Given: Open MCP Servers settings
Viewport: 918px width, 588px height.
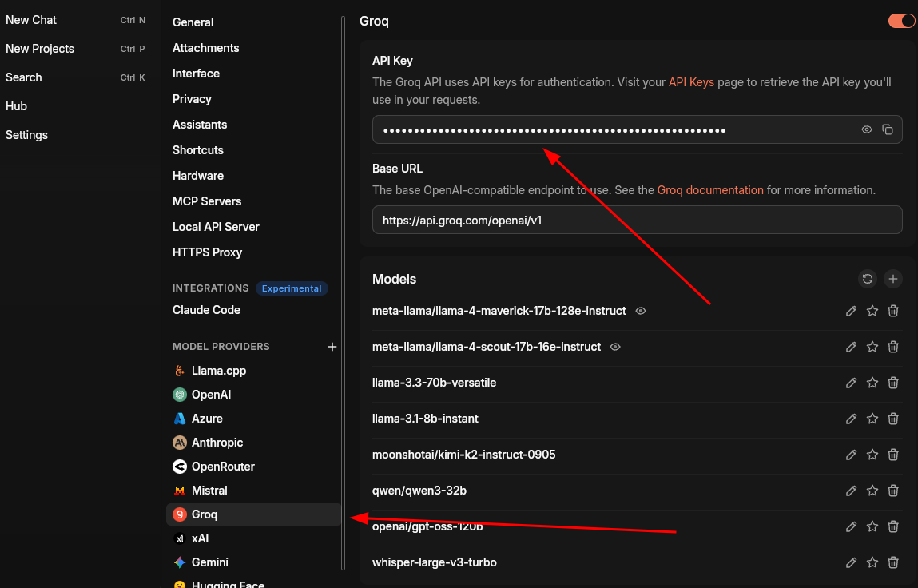Looking at the screenshot, I should (207, 201).
